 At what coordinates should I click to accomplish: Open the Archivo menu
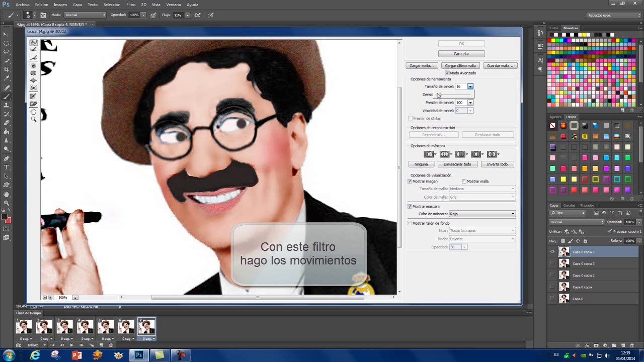(23, 5)
